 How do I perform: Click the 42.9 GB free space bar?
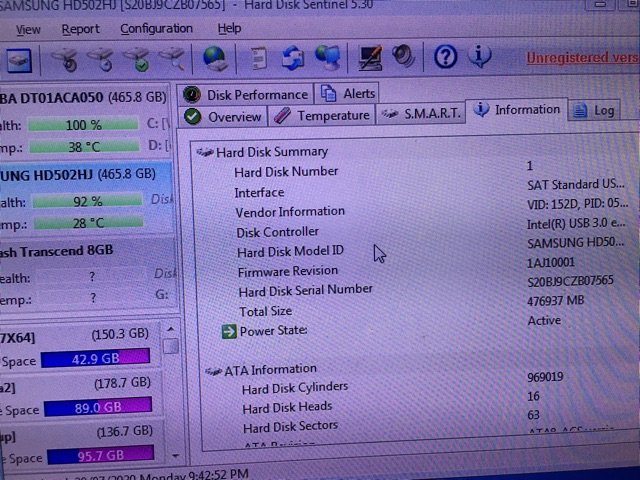95,359
